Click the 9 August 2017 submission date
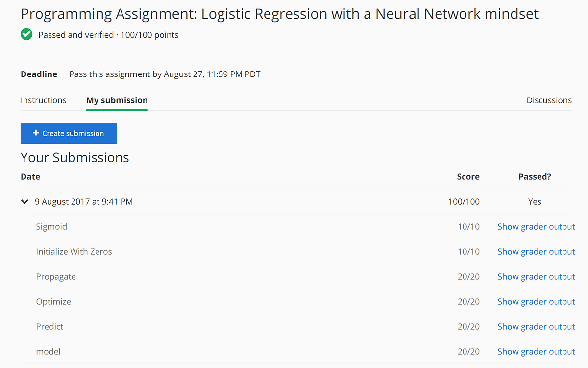Image resolution: width=588 pixels, height=368 pixels. 84,202
